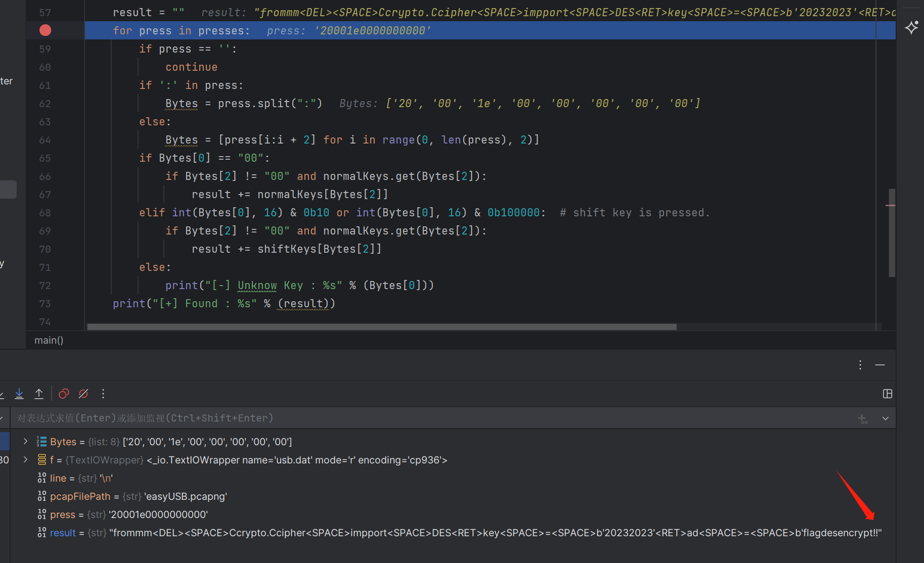Select the press variable row

tap(453, 514)
